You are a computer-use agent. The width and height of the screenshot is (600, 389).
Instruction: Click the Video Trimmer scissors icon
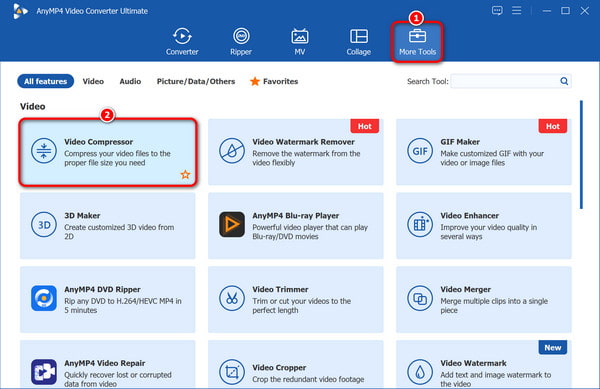coord(232,298)
